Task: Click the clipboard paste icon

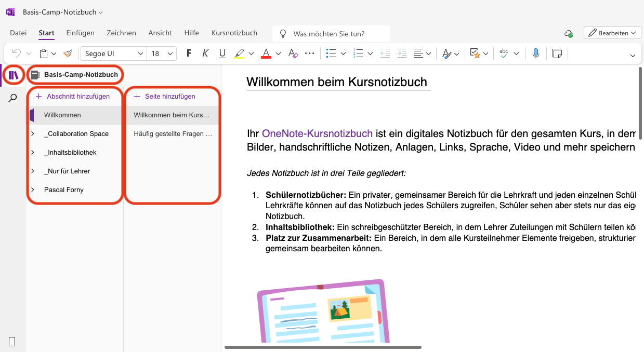Action: click(44, 53)
